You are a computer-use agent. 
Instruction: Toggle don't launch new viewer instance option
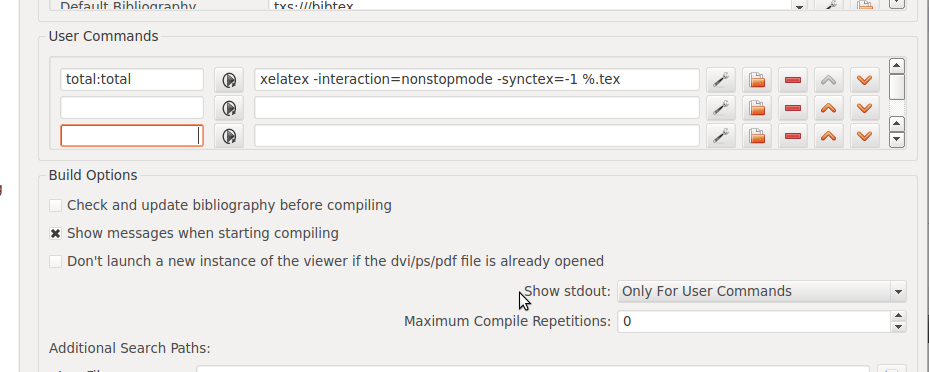pos(55,261)
